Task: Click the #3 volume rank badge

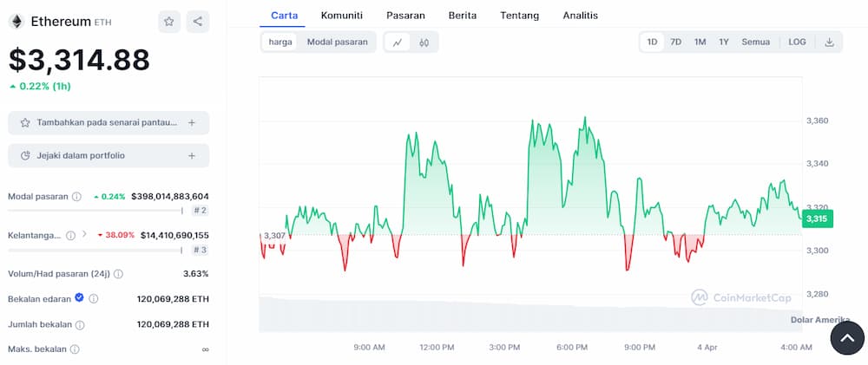Action: (x=201, y=250)
